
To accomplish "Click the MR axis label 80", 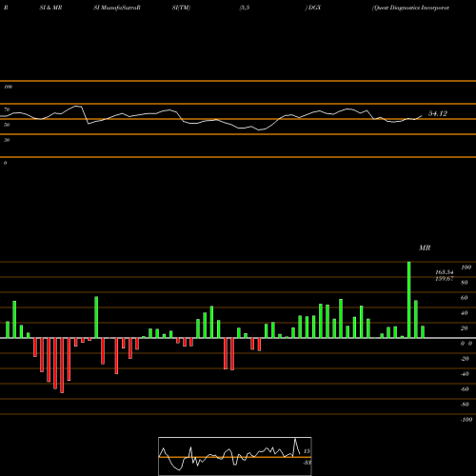I will (x=465, y=283).
